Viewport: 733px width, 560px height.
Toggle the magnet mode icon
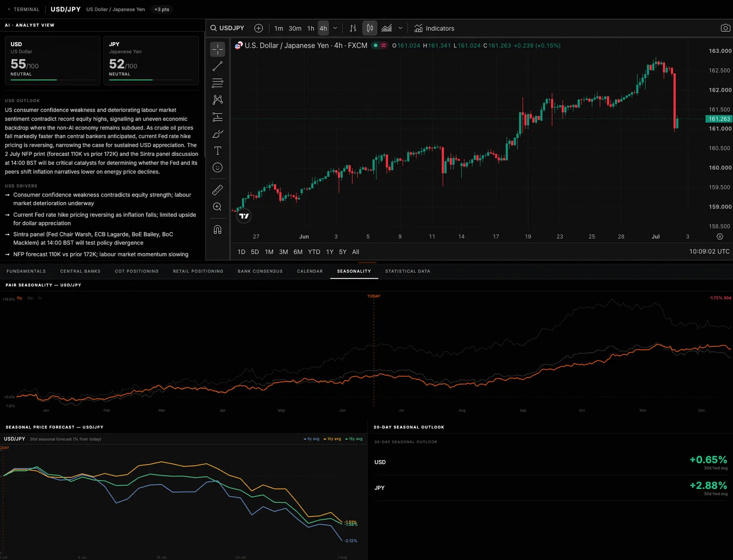(x=218, y=229)
